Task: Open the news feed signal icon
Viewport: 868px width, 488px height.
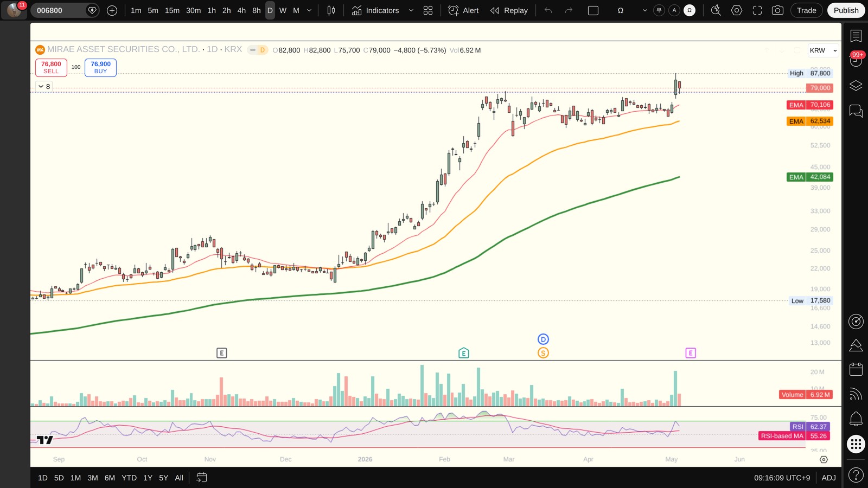Action: [x=856, y=394]
